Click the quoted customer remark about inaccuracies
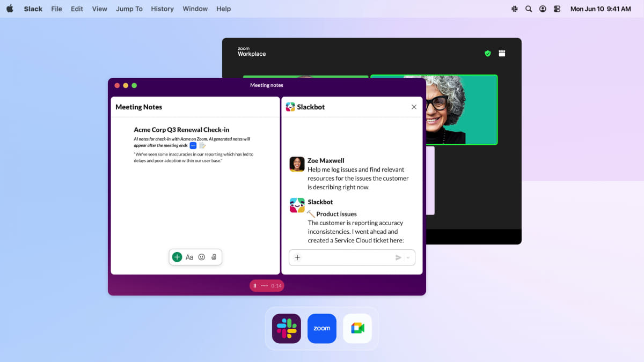 pyautogui.click(x=193, y=157)
